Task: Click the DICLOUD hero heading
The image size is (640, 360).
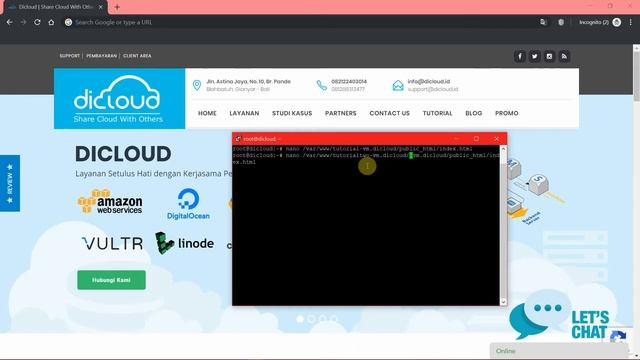Action: 123,154
